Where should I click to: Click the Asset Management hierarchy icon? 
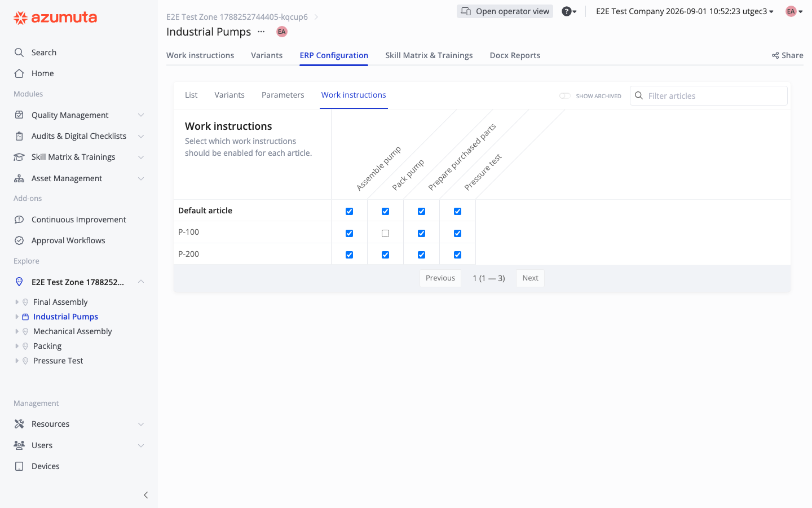click(19, 178)
